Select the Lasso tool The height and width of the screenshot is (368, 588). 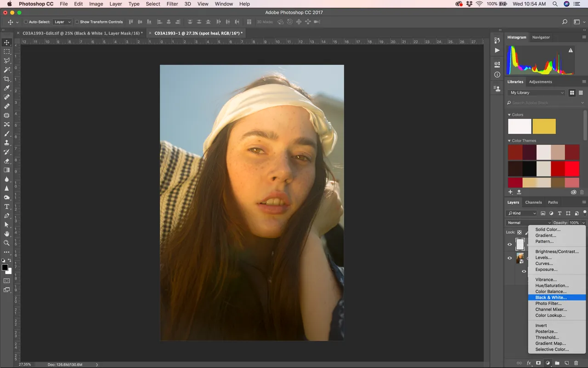[7, 61]
